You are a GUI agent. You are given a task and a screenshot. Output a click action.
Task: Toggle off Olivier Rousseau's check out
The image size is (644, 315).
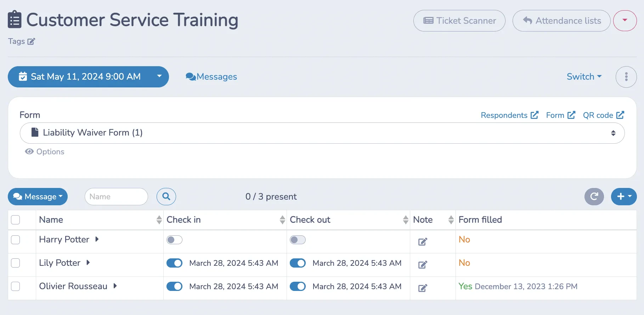pos(298,286)
